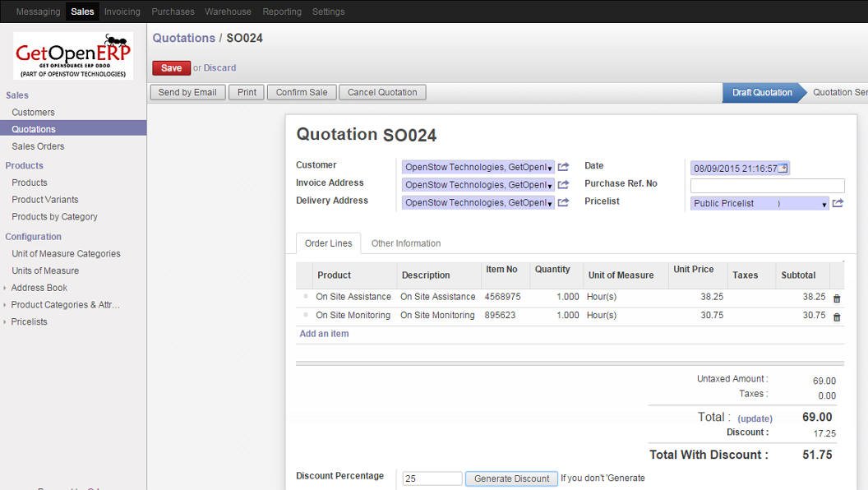Click external link icon beside Invoice Address
Image resolution: width=868 pixels, height=490 pixels.
pyautogui.click(x=563, y=185)
